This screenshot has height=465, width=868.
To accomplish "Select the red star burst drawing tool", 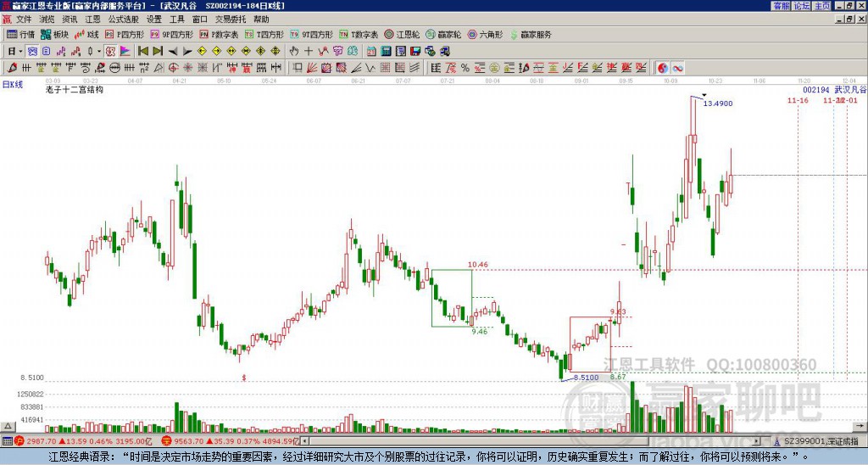I will pyautogui.click(x=187, y=68).
